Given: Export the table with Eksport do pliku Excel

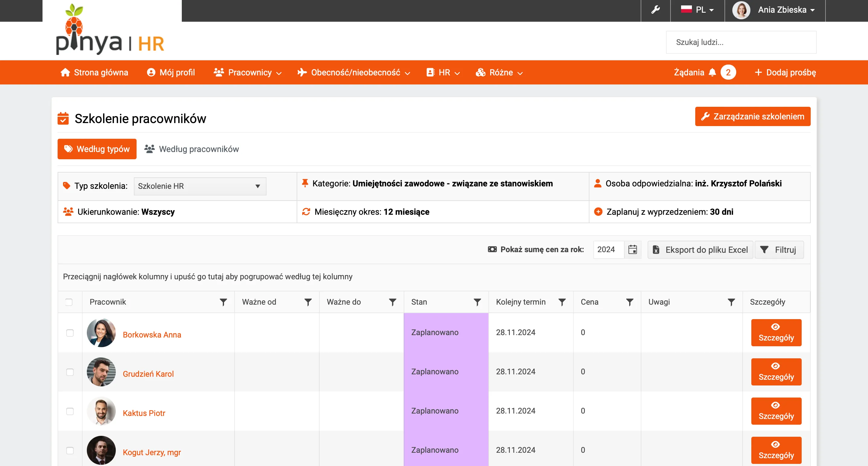Looking at the screenshot, I should point(700,249).
